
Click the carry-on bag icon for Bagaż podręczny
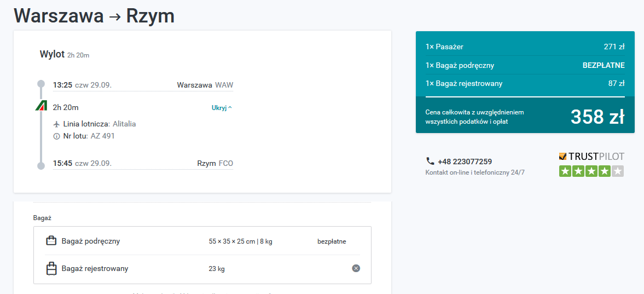[x=51, y=241]
